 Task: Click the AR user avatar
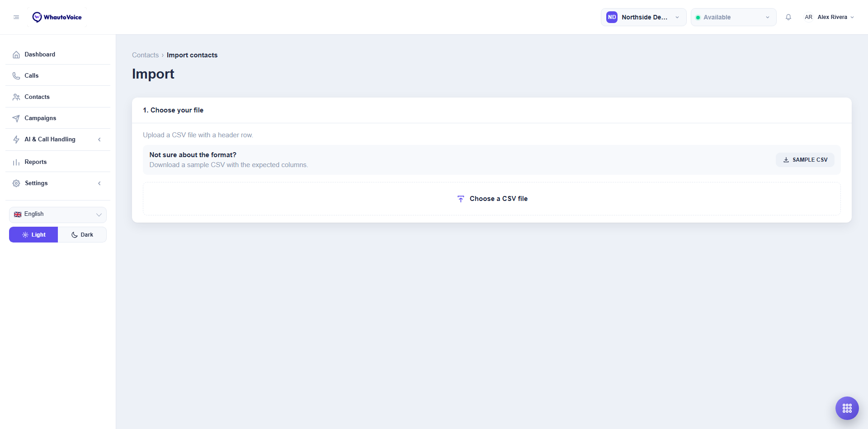(808, 17)
